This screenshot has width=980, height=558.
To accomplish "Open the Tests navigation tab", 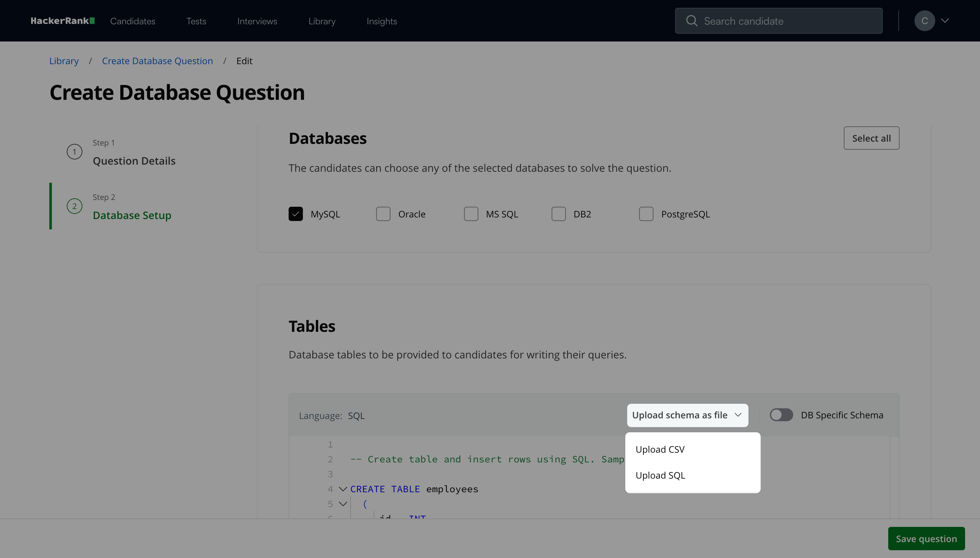I will (196, 21).
